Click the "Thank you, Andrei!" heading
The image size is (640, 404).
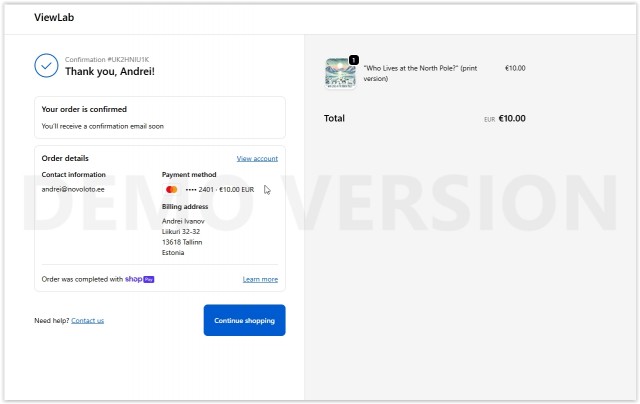[110, 72]
